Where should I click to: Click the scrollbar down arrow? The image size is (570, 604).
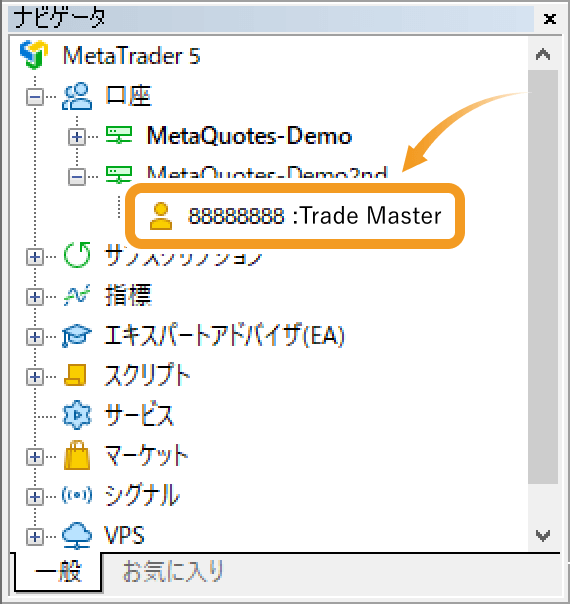[543, 535]
